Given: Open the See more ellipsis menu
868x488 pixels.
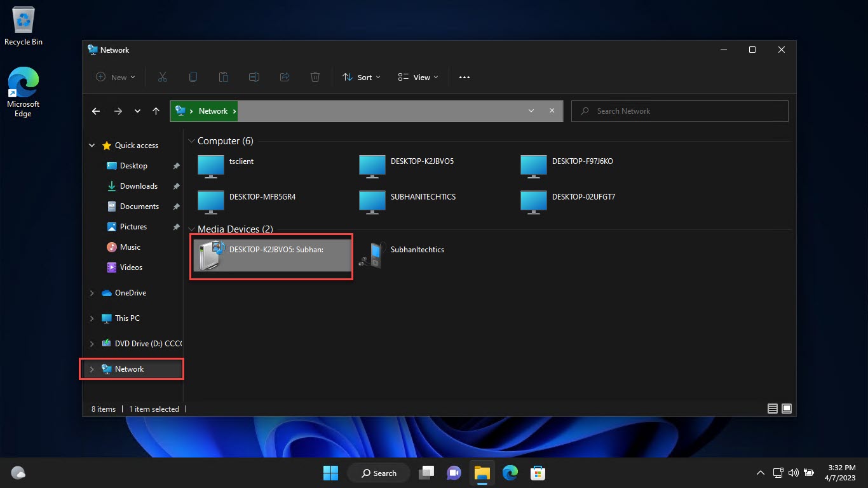Looking at the screenshot, I should pos(464,77).
